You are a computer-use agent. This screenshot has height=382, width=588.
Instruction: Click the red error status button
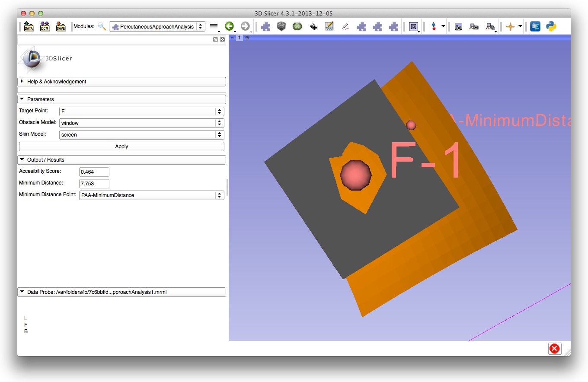point(554,349)
